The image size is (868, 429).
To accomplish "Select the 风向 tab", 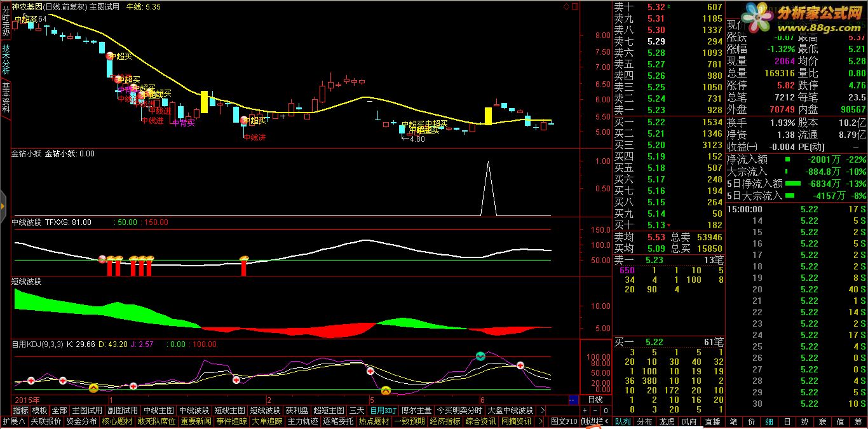I will [x=689, y=421].
